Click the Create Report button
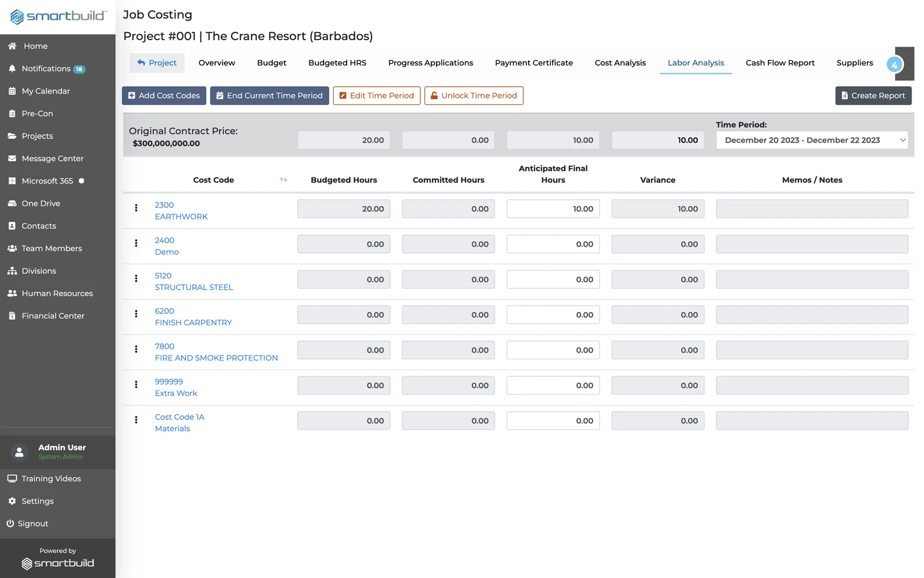Viewport: 924px width, 578px height. (x=873, y=96)
